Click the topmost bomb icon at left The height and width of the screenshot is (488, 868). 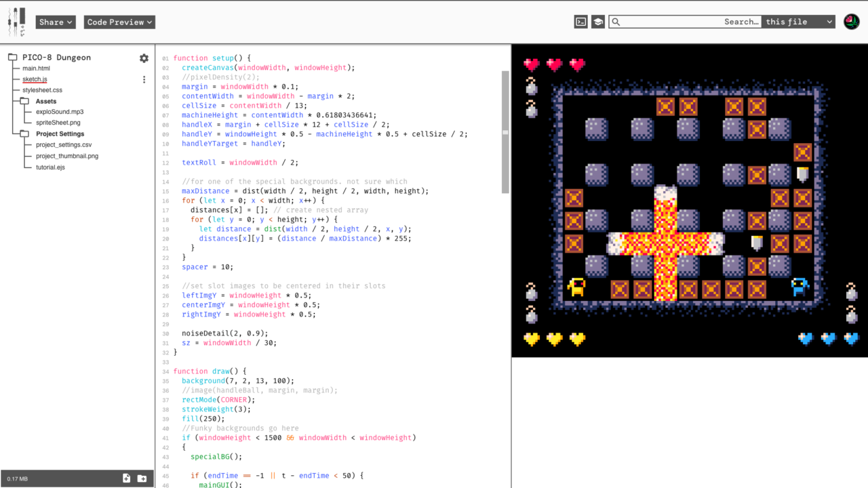tap(532, 86)
